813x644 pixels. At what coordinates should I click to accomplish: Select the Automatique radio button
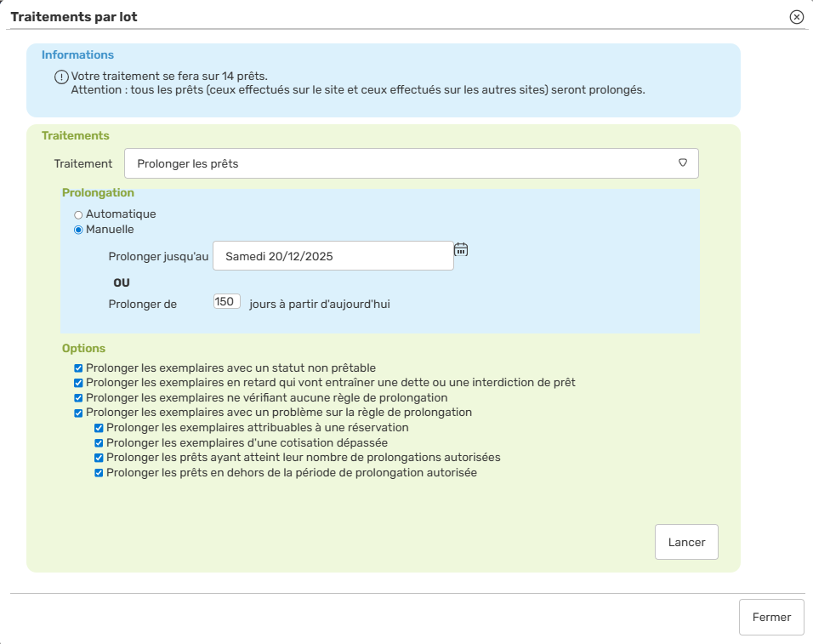78,214
